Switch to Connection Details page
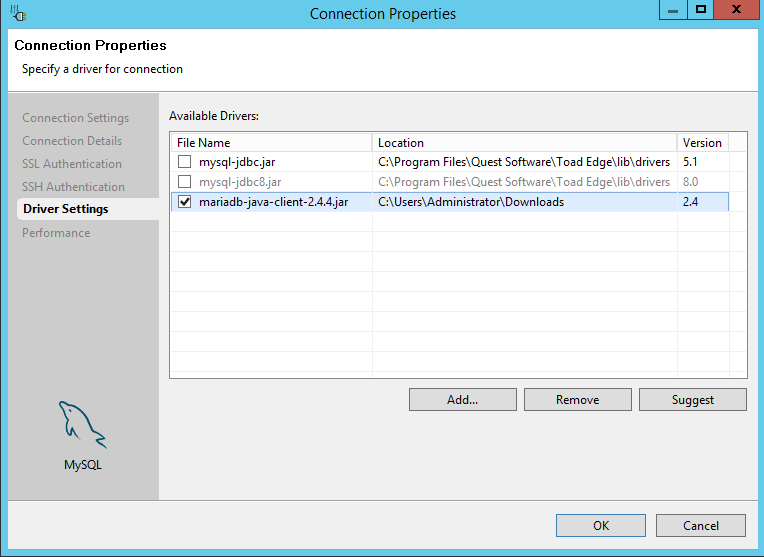Screen dimensions: 764x557 click(72, 141)
